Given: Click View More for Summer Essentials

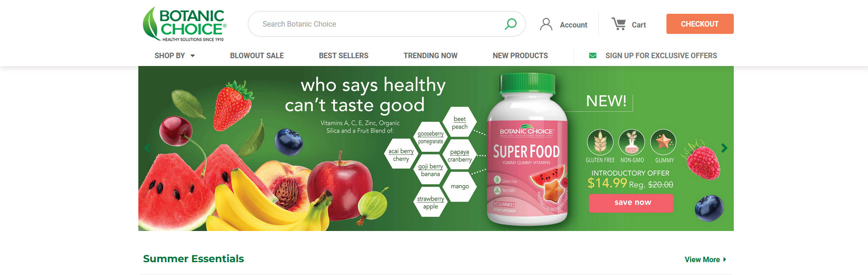Looking at the screenshot, I should point(705,259).
